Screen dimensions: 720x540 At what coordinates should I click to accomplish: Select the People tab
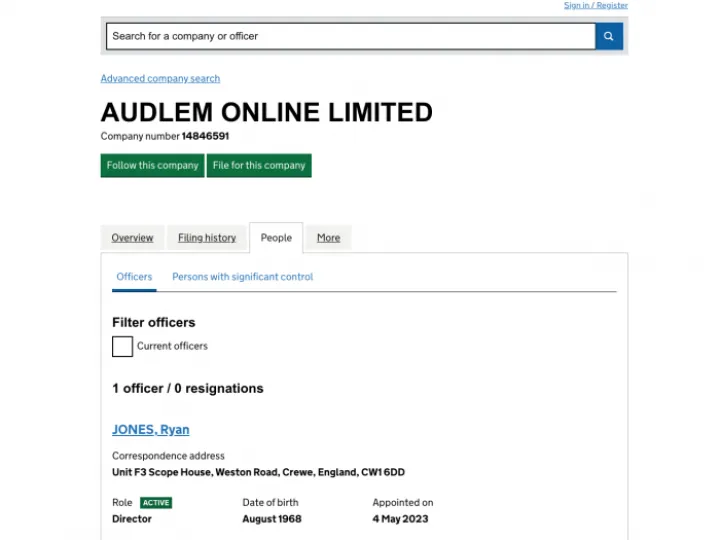click(x=276, y=238)
